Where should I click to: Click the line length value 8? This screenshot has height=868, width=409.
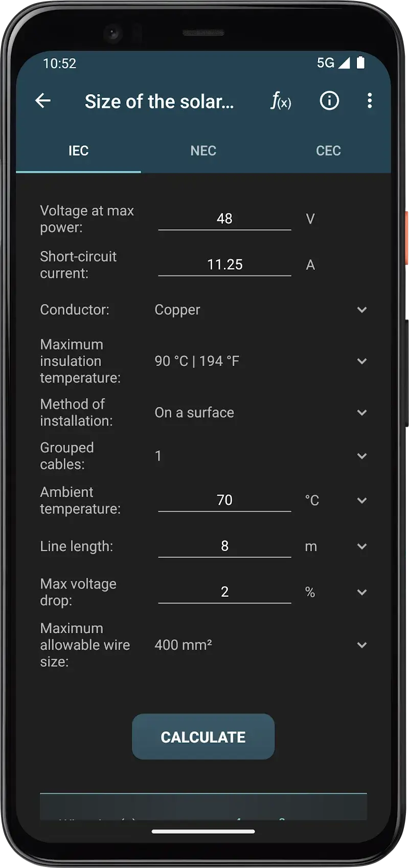coord(225,546)
